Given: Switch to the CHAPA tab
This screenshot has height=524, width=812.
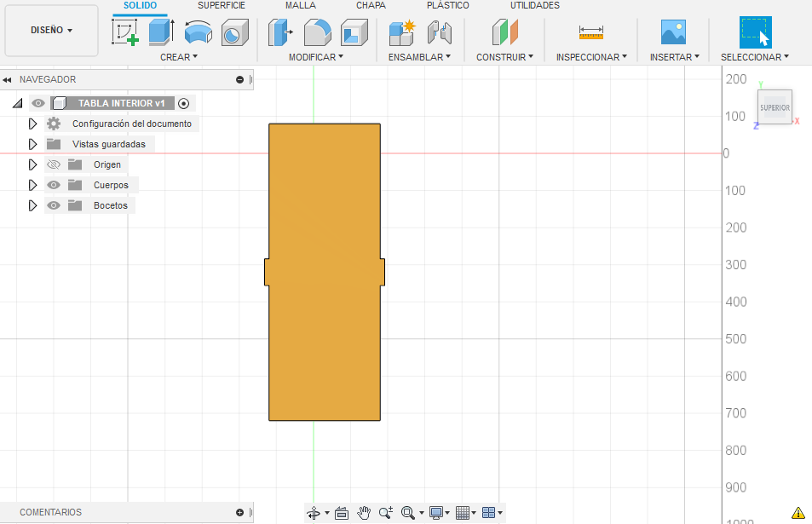Looking at the screenshot, I should click(x=371, y=5).
